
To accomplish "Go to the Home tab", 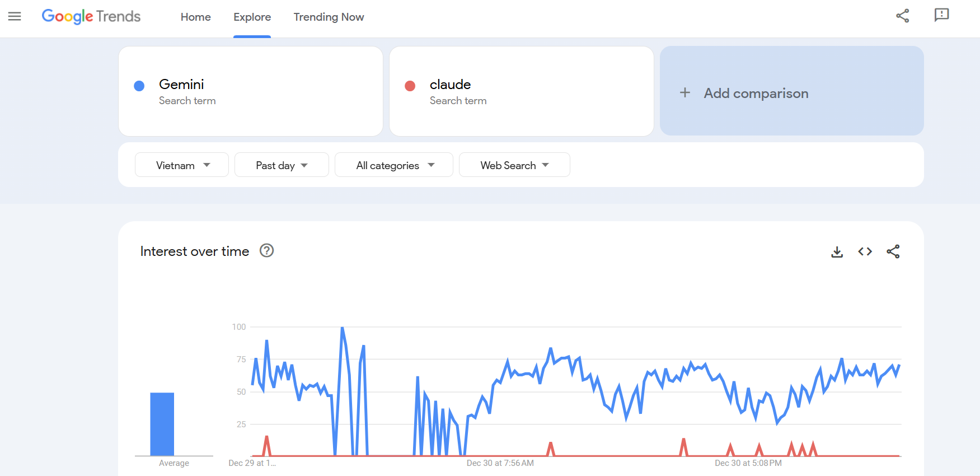I will [x=195, y=17].
